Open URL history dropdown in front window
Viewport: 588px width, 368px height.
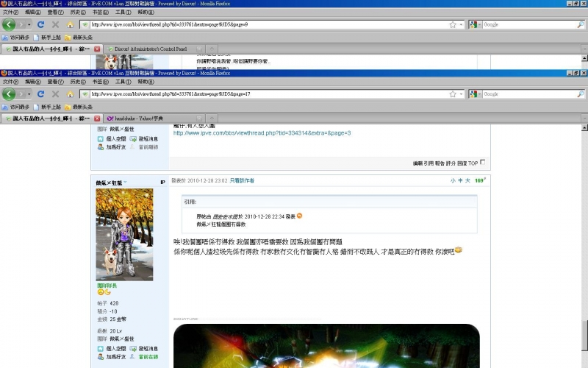click(462, 94)
